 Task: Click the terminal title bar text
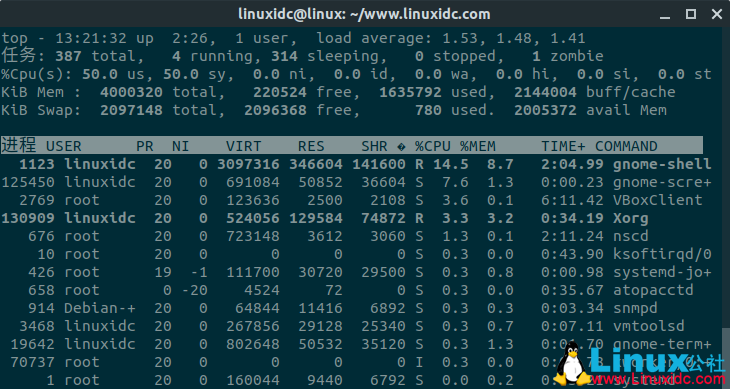coord(364,14)
